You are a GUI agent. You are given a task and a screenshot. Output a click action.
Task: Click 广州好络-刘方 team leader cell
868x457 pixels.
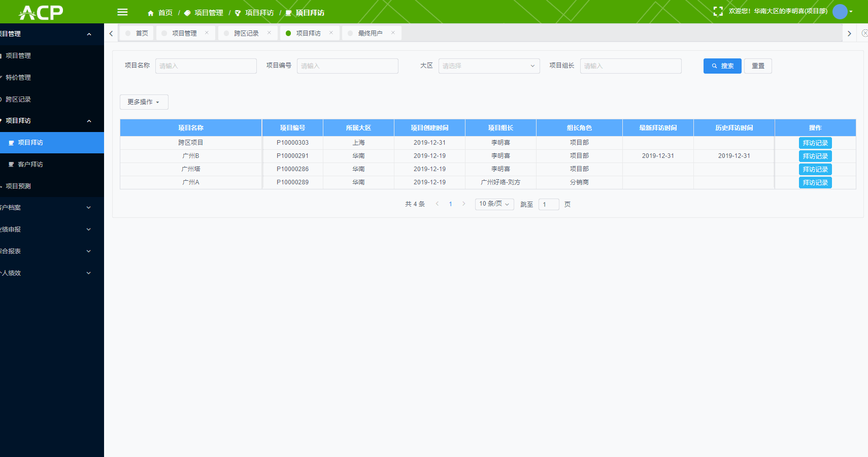(500, 182)
